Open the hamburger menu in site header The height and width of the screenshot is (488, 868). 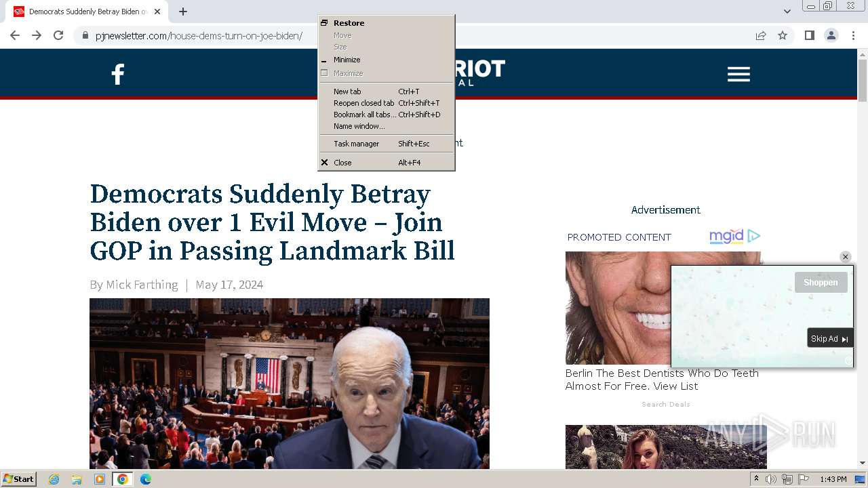coord(738,74)
